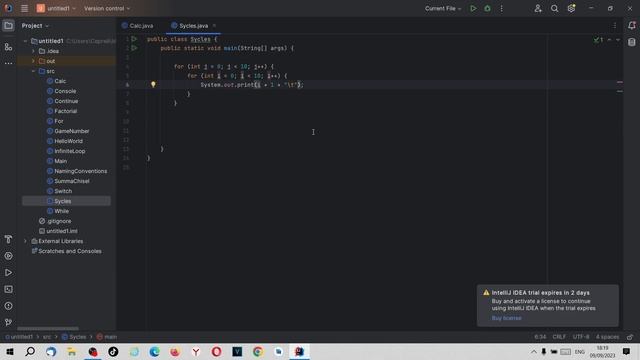Open the Structure tool window icon
Screen dimensions: 640x360
(8, 47)
